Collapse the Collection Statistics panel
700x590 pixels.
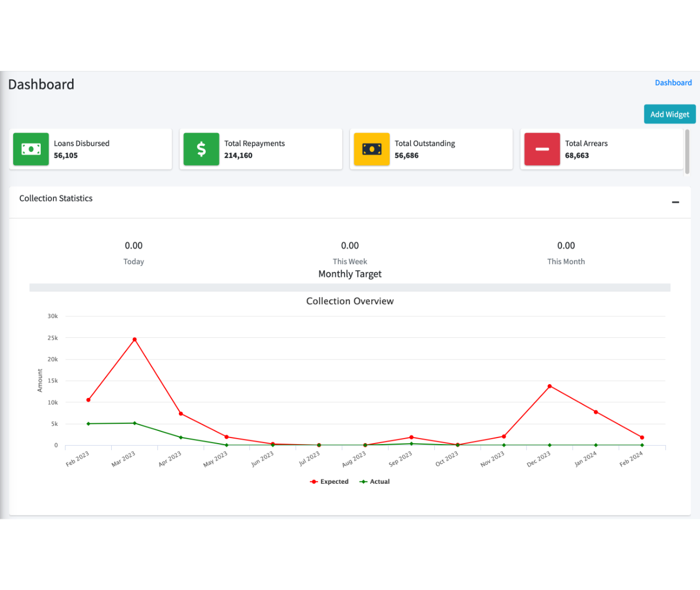[675, 203]
